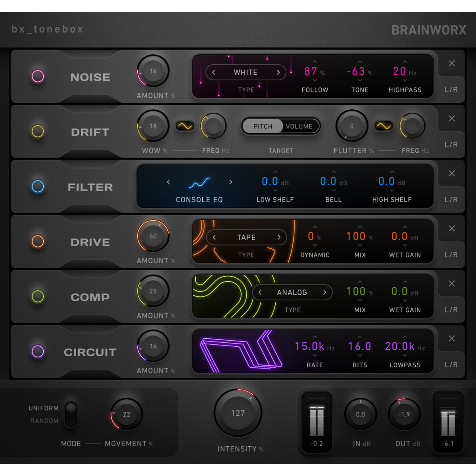This screenshot has height=476, width=476.
Task: Select next filter type after CONSOLE EQ
Action: click(230, 182)
